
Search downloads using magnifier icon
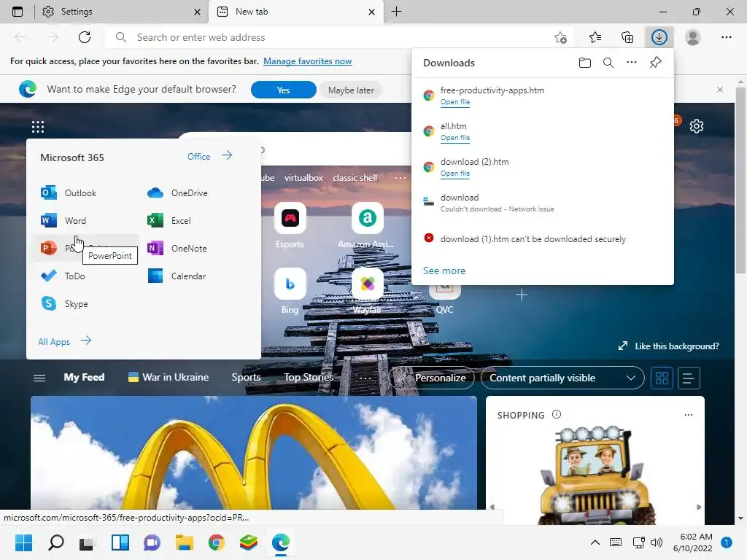pyautogui.click(x=608, y=63)
